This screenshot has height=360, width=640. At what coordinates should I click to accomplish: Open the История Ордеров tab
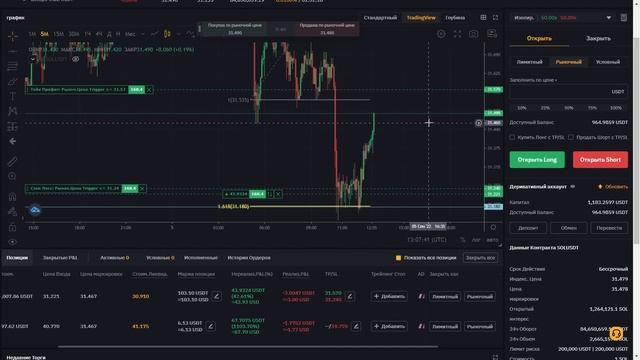pyautogui.click(x=249, y=258)
